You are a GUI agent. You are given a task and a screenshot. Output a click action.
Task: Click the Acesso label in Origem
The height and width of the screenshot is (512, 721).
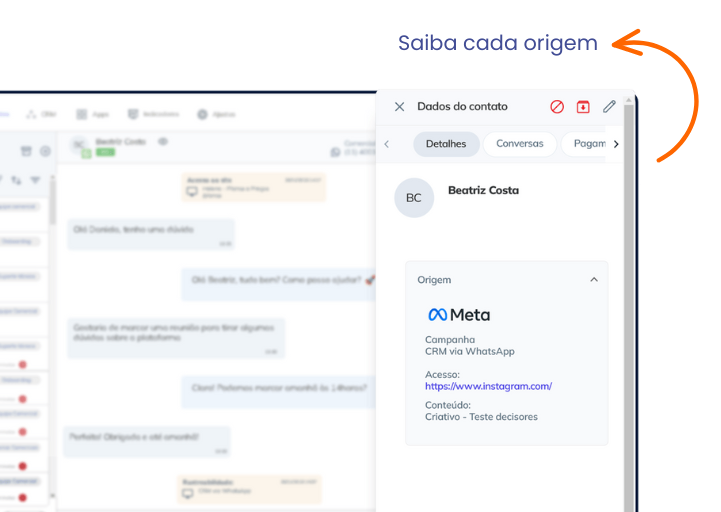[x=442, y=374]
